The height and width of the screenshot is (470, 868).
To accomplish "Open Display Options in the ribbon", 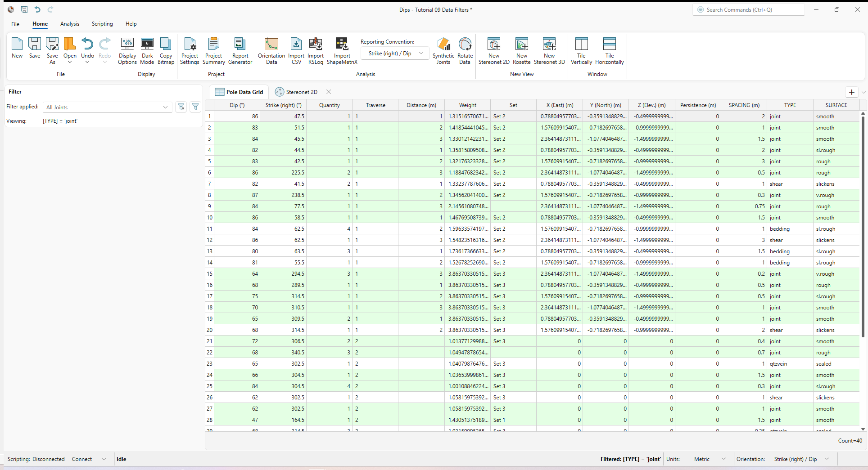I will [x=127, y=50].
